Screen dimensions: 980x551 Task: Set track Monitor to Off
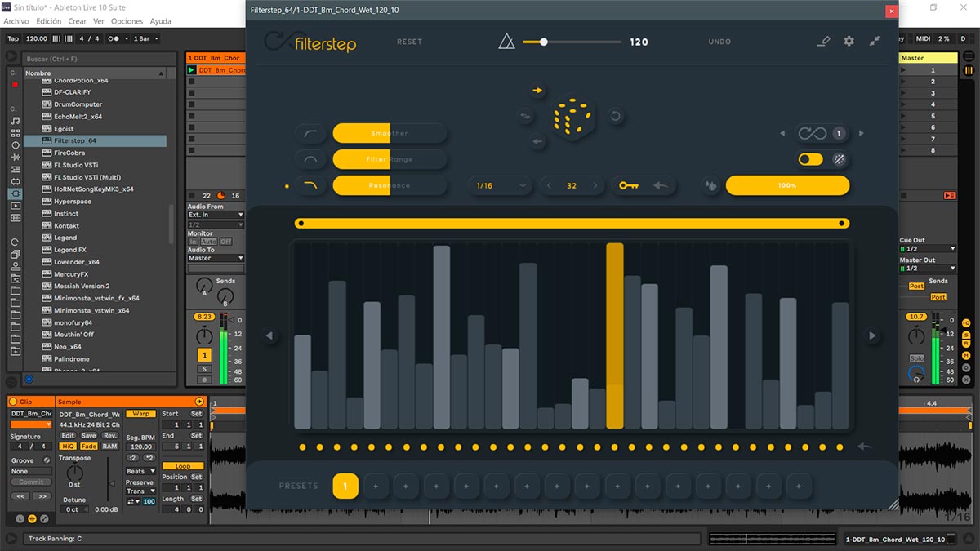(x=225, y=242)
